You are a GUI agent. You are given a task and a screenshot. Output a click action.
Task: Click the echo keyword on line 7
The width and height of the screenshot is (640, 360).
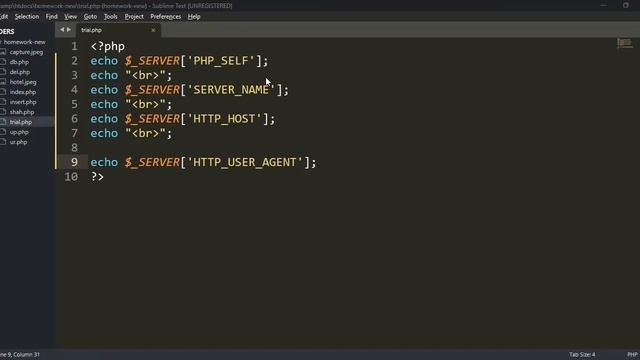[x=104, y=133]
